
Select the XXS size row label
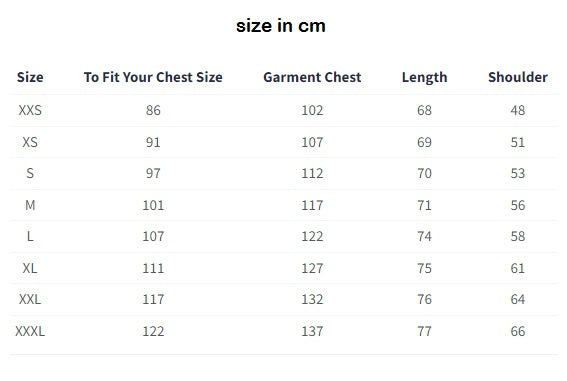tap(30, 110)
